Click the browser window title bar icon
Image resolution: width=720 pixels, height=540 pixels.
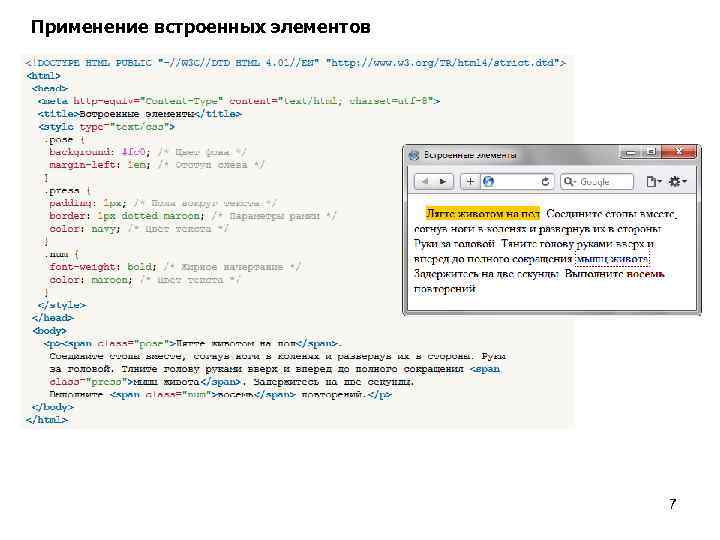point(414,155)
